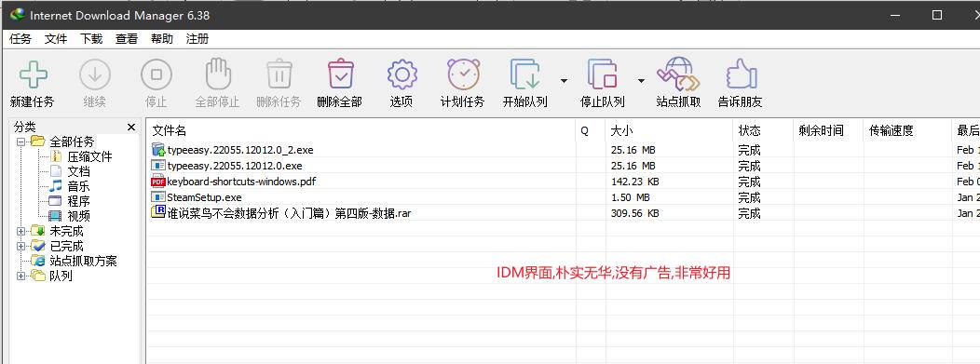The width and height of the screenshot is (980, 364).
Task: Open the 下载 menu
Action: click(x=91, y=39)
